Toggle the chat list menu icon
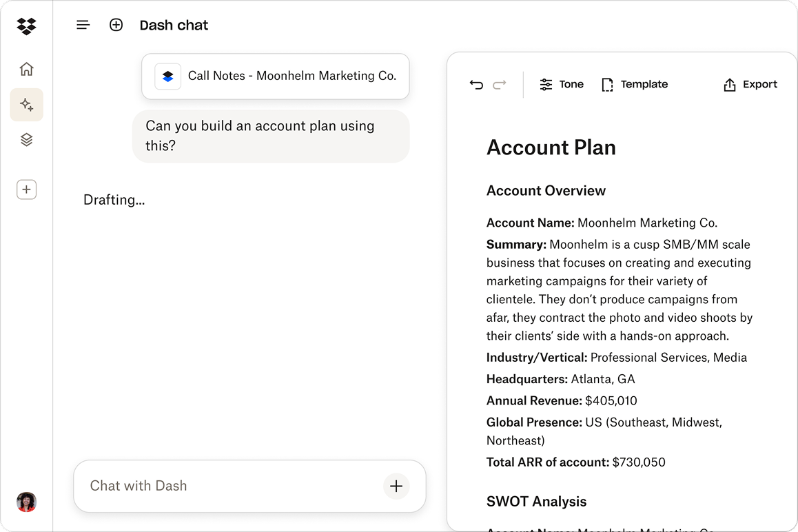The height and width of the screenshot is (532, 798). [x=83, y=25]
